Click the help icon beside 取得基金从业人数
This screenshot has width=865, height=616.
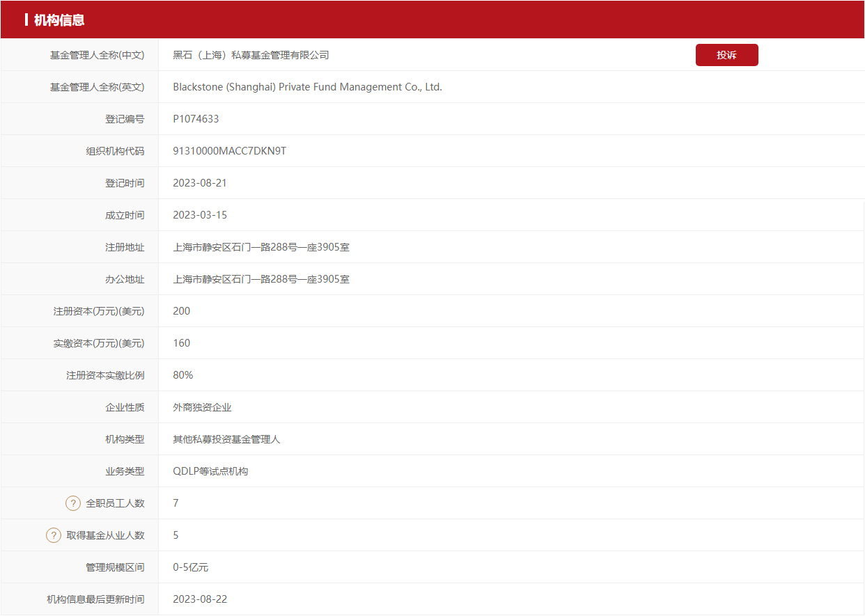[54, 535]
